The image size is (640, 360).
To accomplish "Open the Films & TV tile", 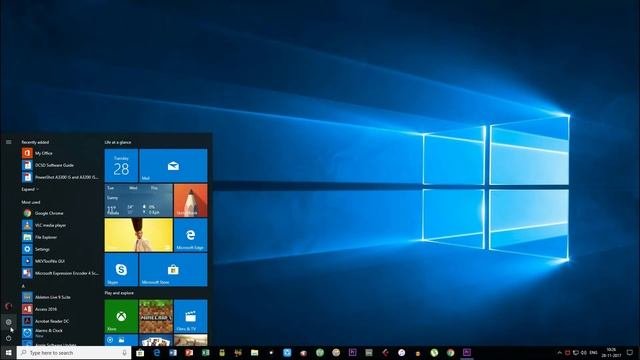I will [x=191, y=316].
